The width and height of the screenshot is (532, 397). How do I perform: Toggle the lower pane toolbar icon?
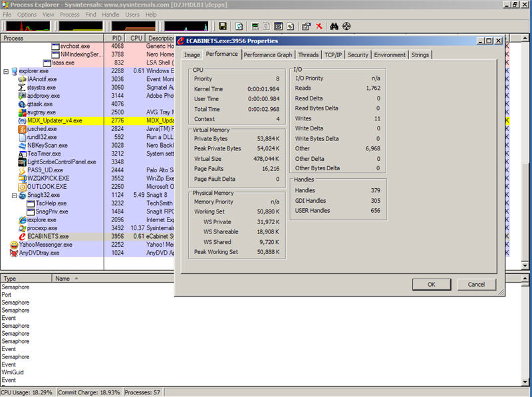[x=278, y=26]
